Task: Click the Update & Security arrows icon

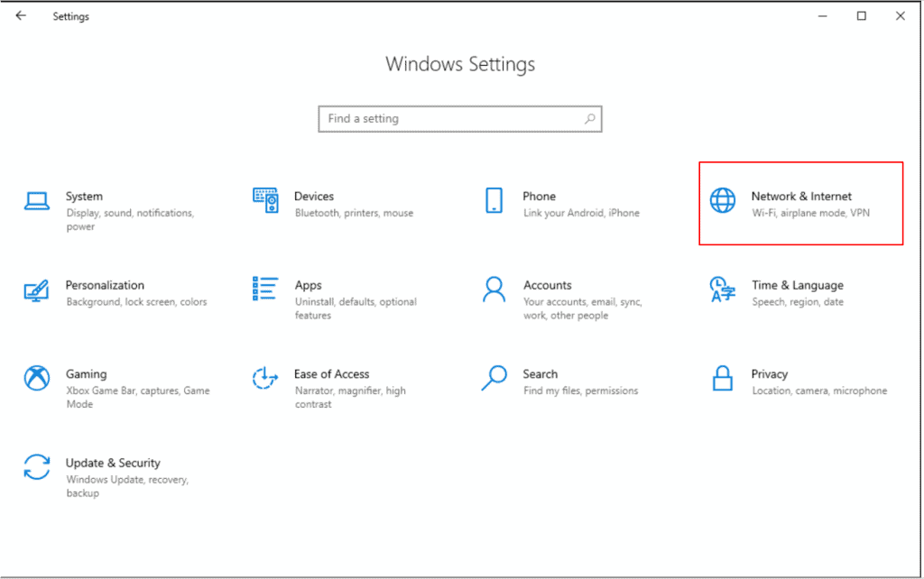Action: (36, 467)
